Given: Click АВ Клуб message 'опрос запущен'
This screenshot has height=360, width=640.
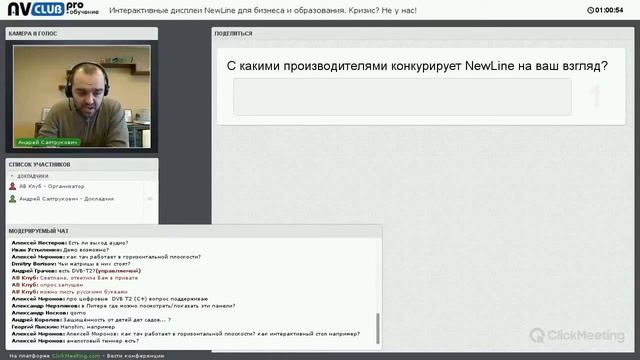Looking at the screenshot, I should pyautogui.click(x=47, y=284).
